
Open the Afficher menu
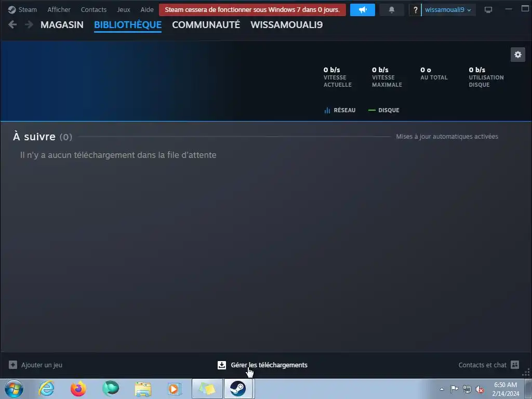(59, 9)
